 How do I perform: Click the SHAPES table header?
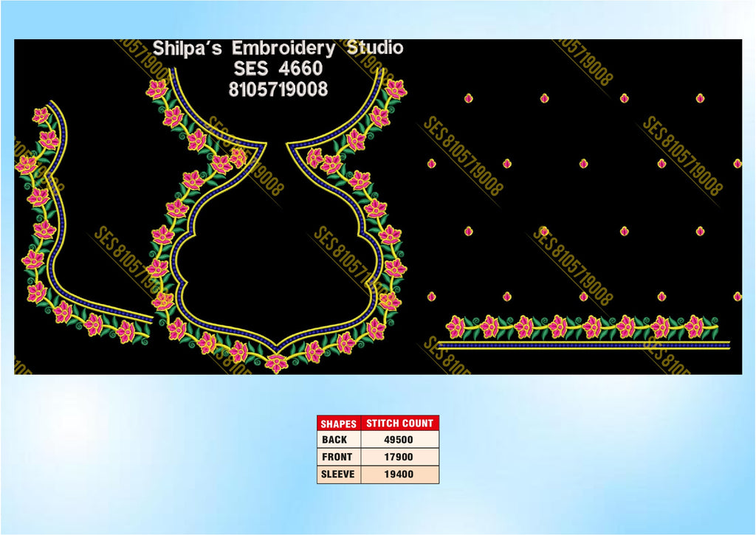(338, 423)
